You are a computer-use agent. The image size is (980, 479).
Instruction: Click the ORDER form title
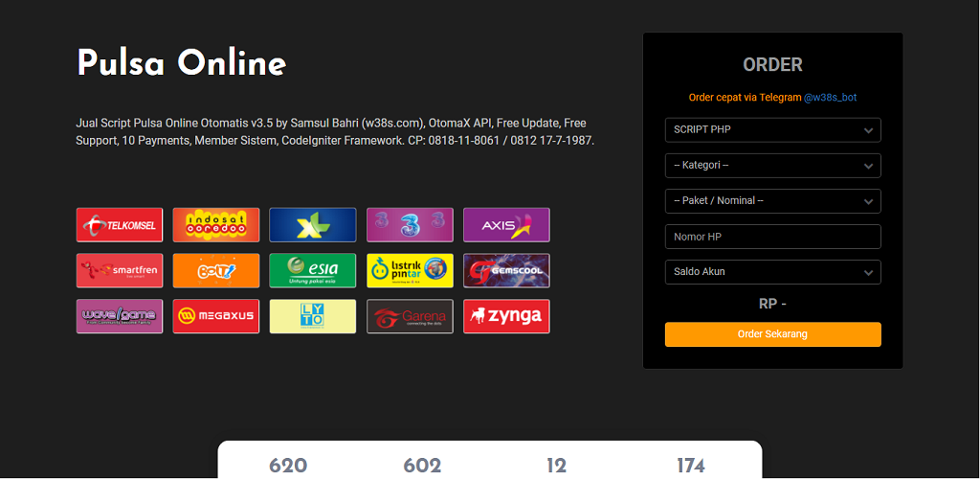773,64
